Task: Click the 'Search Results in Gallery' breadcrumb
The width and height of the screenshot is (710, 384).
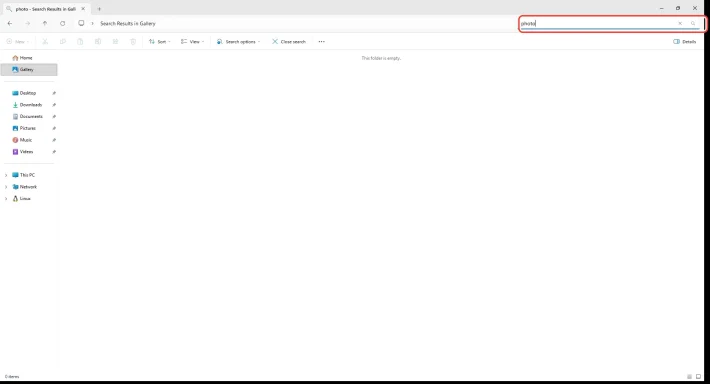Action: [x=128, y=24]
